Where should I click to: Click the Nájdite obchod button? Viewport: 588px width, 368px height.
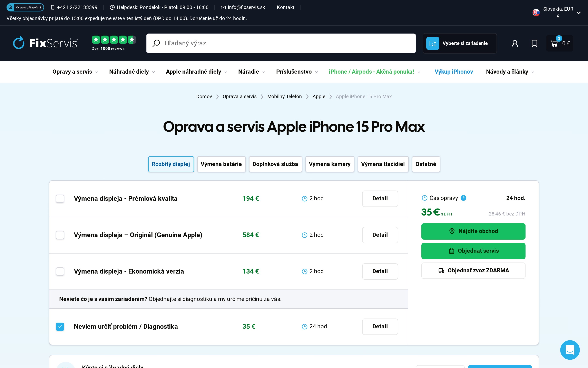[x=473, y=231]
